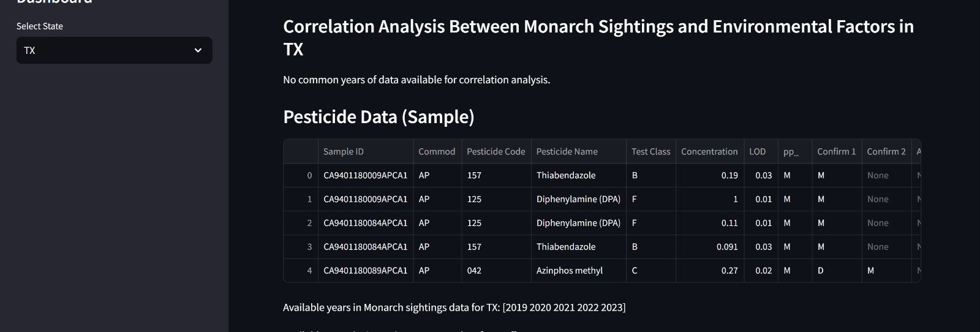Image resolution: width=980 pixels, height=332 pixels.
Task: Select the Pesticide Name column header
Action: click(578, 151)
